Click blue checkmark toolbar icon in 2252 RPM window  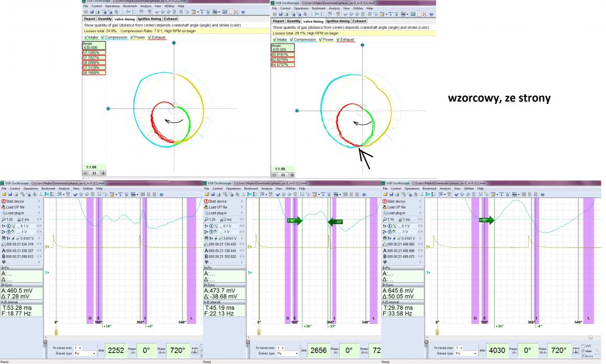[75, 194]
